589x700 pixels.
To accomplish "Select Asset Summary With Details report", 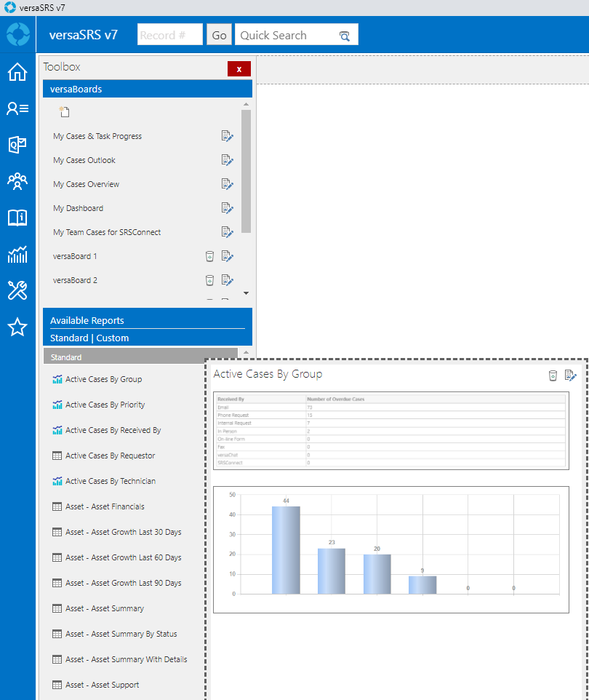I will [127, 659].
